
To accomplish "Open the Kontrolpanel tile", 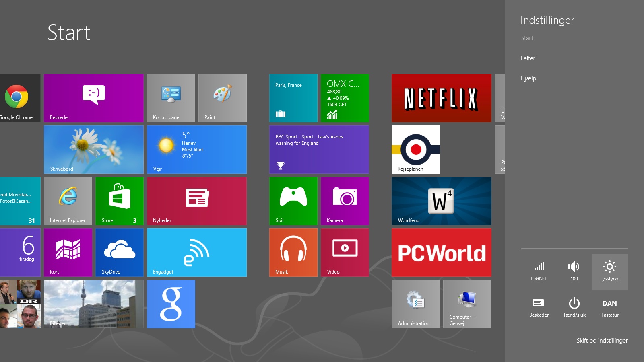I will click(x=171, y=98).
